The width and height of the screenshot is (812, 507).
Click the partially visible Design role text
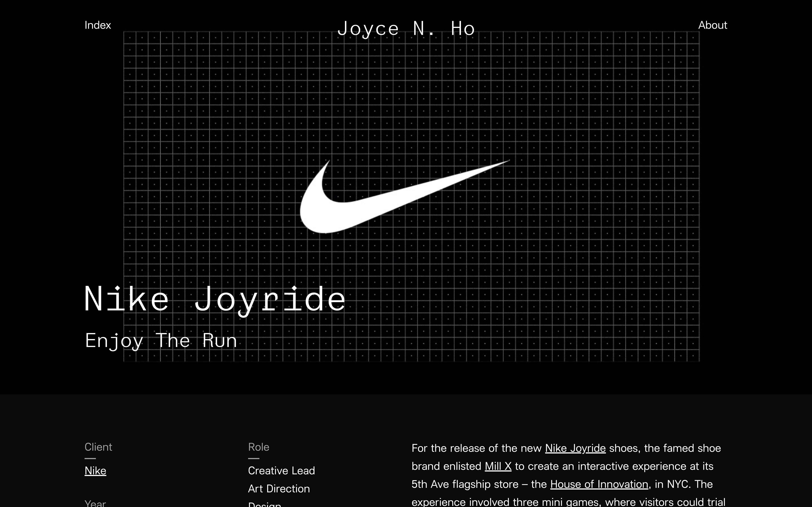[264, 504]
